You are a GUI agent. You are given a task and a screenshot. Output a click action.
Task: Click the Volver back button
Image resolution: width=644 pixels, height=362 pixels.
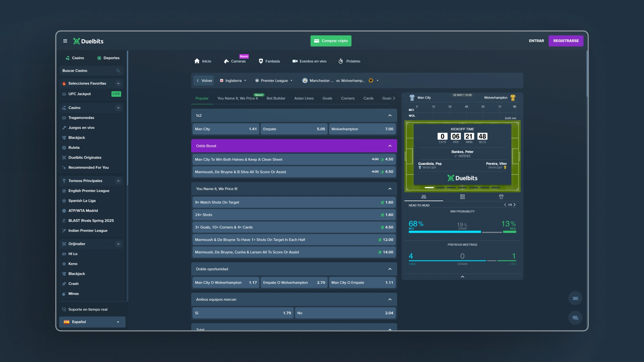[x=204, y=80]
